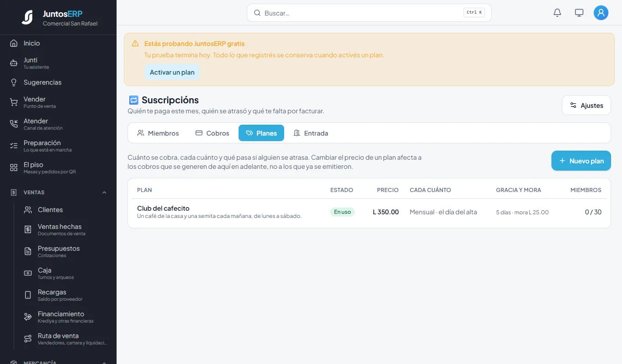Focus the Buscar search field
The image size is (622, 364).
[x=369, y=13]
